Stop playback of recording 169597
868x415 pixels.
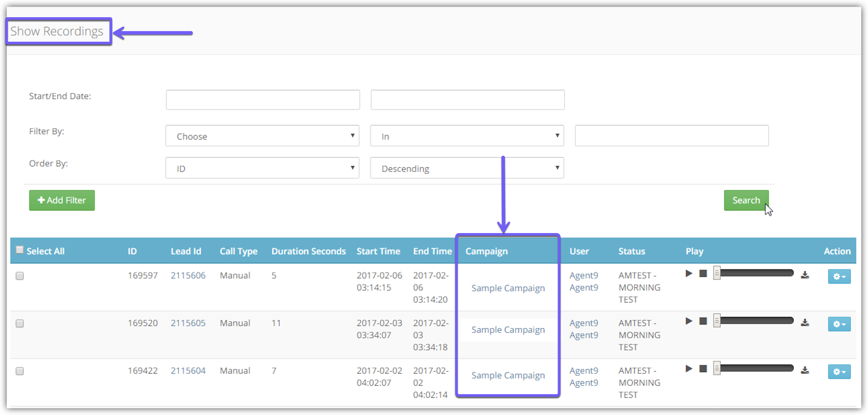(x=703, y=273)
